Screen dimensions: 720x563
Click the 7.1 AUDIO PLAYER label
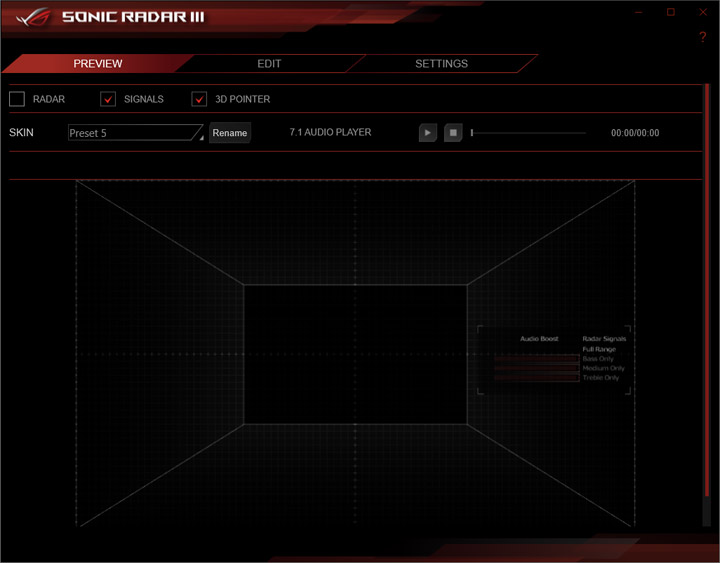[x=330, y=132]
